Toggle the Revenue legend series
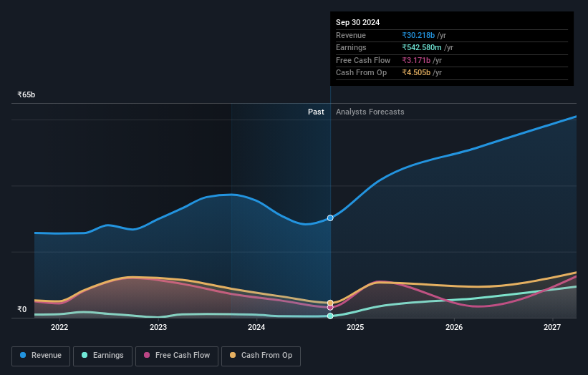 (41, 356)
